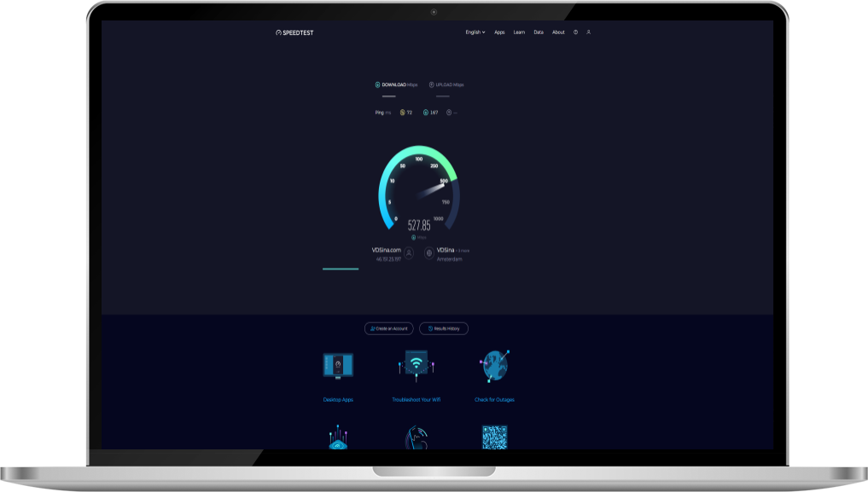Click the Speedtest logo in header
The image size is (868, 492).
coord(294,32)
